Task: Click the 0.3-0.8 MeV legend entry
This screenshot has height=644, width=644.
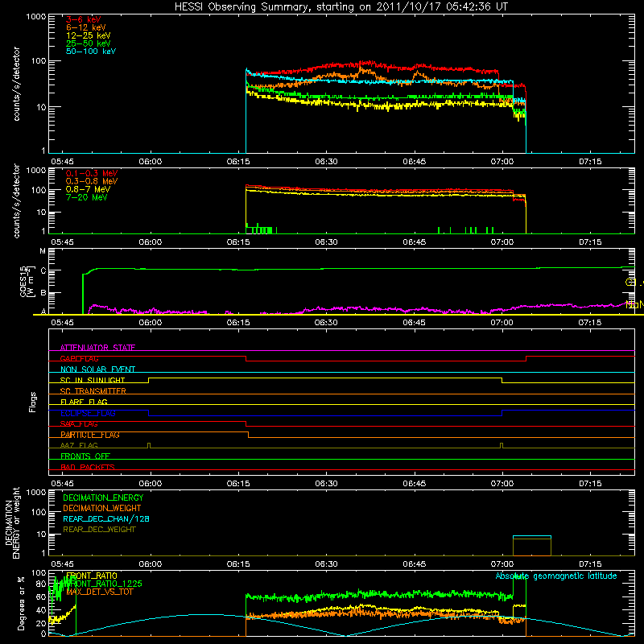Action: [x=92, y=181]
